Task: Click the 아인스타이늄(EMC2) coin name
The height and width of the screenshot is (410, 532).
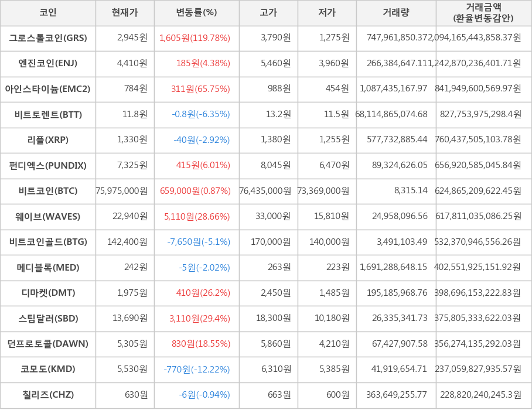Action: [x=48, y=89]
